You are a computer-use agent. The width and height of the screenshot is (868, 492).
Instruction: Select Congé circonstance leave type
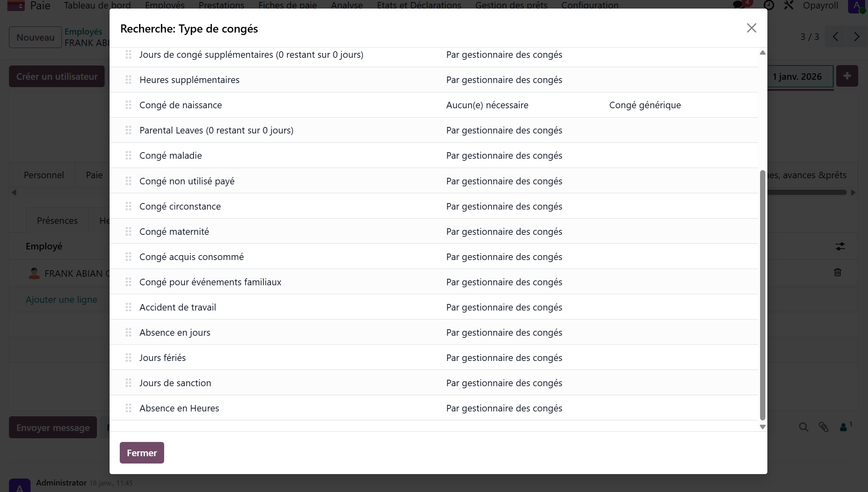(180, 206)
